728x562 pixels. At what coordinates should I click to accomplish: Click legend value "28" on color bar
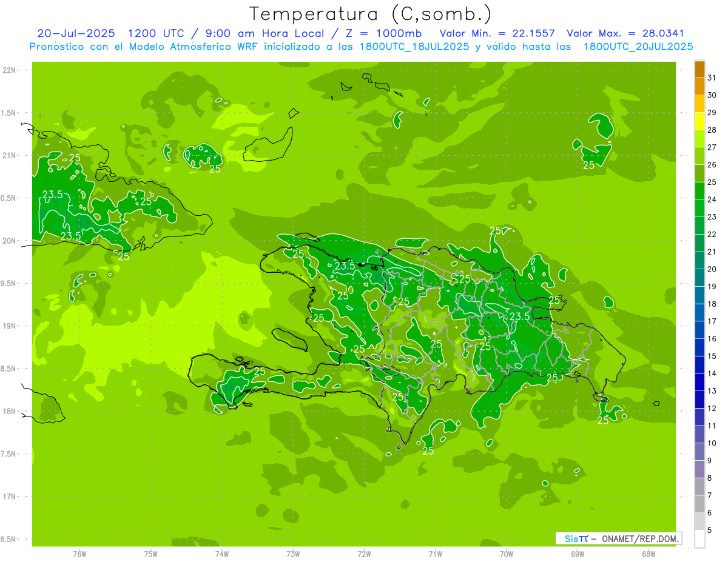click(x=712, y=130)
